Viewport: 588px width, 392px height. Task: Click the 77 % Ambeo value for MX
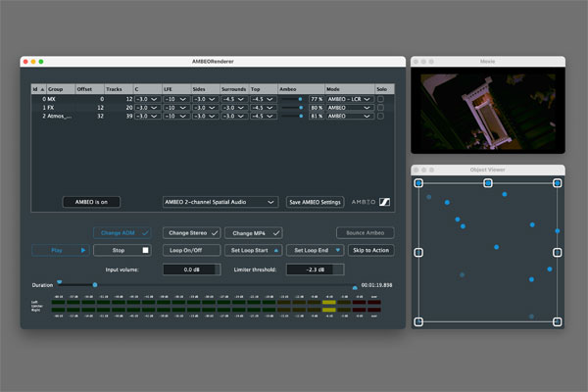pos(317,99)
